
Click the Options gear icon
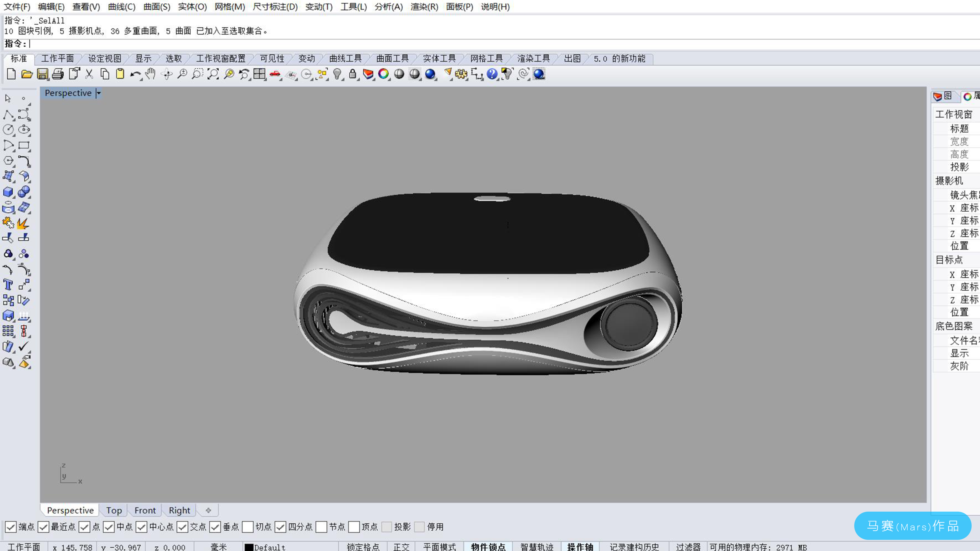click(x=461, y=74)
